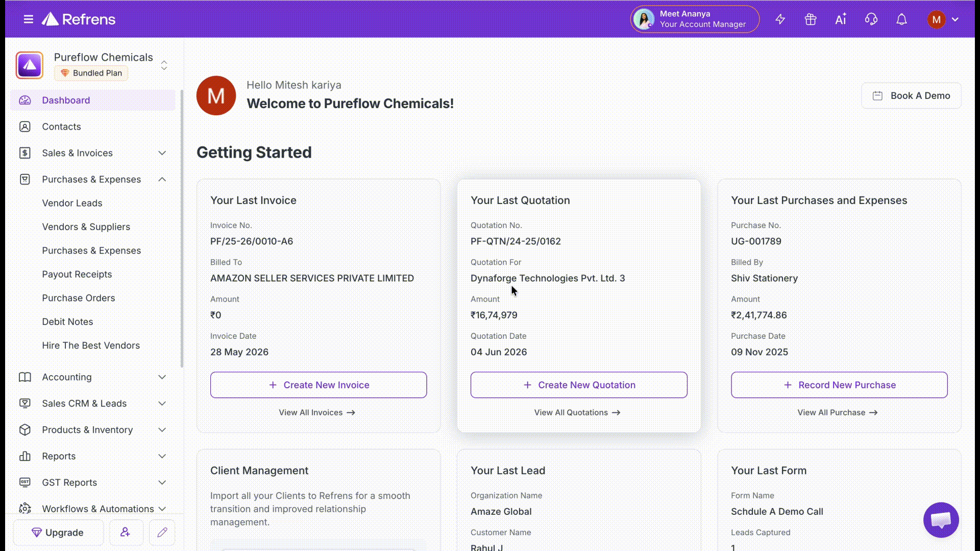Go to Dashboard menu item
Screen dimensions: 980x551
pos(92,100)
